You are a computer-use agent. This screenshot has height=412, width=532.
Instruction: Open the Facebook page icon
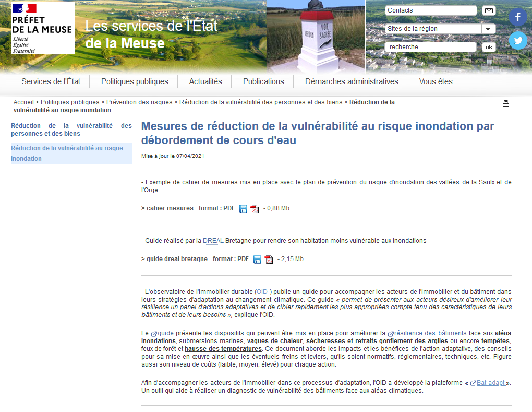coord(518,17)
